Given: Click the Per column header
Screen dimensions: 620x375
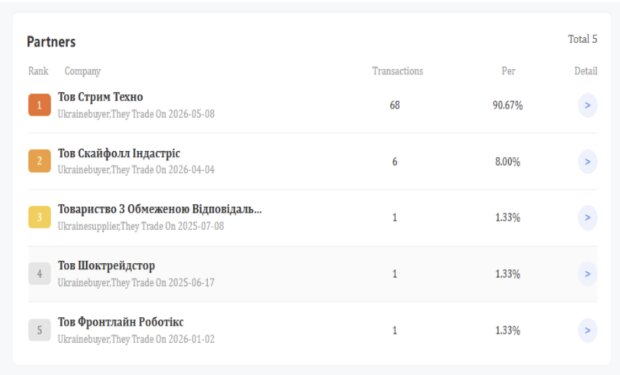Looking at the screenshot, I should pos(508,71).
